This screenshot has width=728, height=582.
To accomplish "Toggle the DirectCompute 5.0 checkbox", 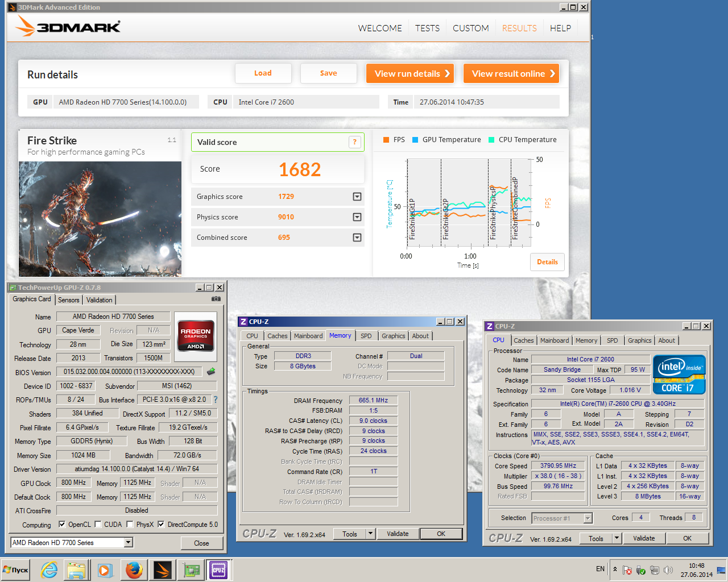I will pyautogui.click(x=162, y=524).
